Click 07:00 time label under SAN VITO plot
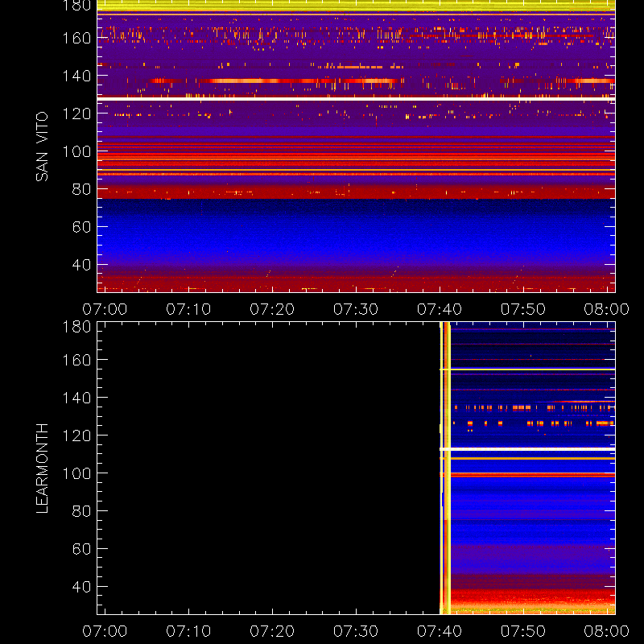This screenshot has height=644, width=644. [x=105, y=309]
